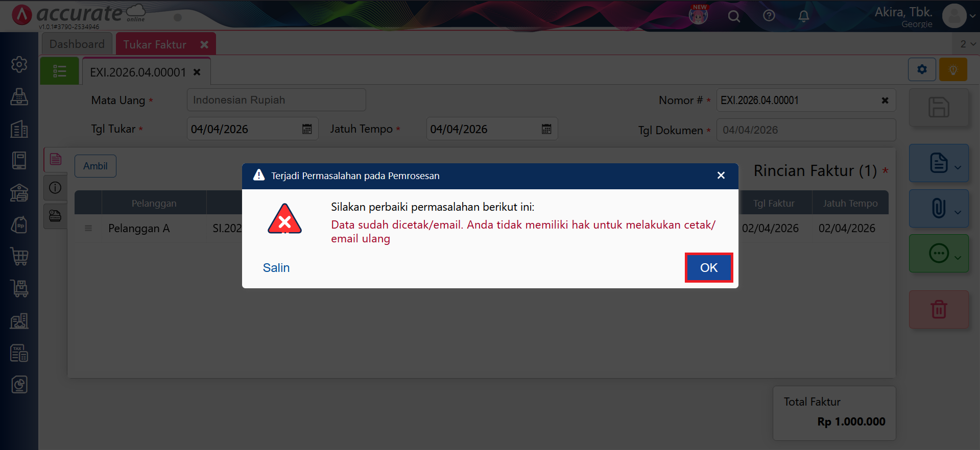Click OK to dismiss the error dialog

point(708,267)
